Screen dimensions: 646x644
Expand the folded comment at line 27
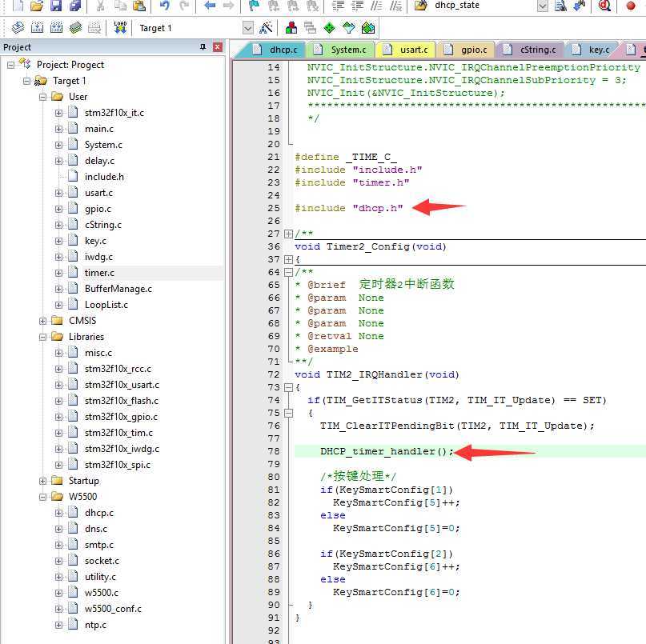click(288, 234)
